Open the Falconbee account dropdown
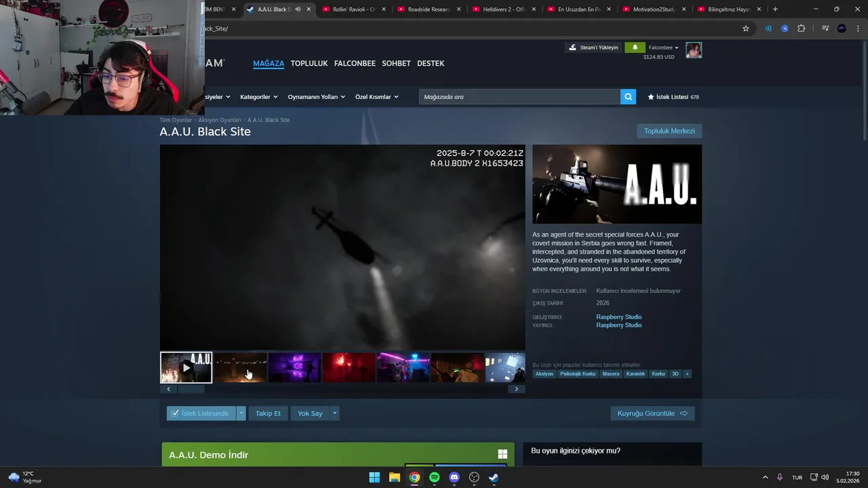This screenshot has width=868, height=488. pos(663,47)
